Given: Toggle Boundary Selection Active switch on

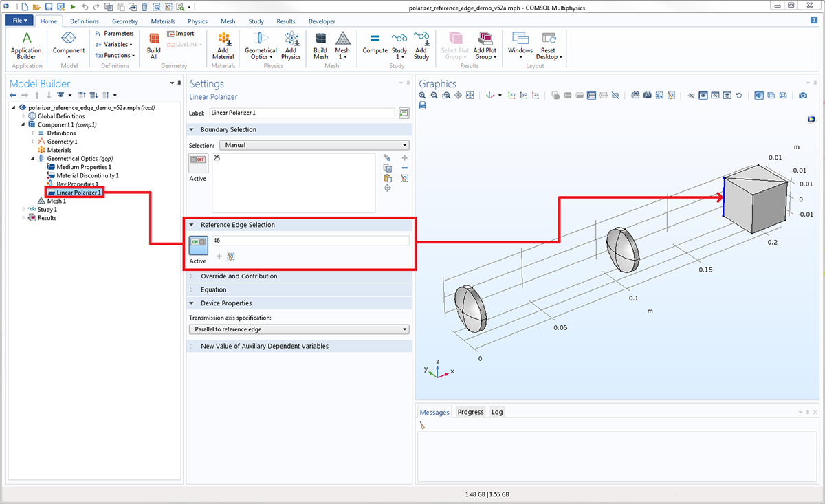Looking at the screenshot, I should [x=198, y=160].
